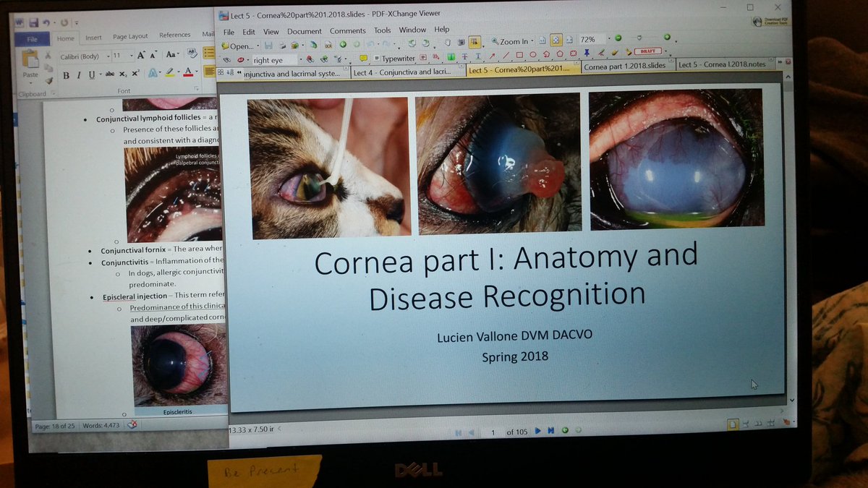Switch to Page Layout ribbon tab
Viewport: 868px width, 488px height.
pos(130,36)
